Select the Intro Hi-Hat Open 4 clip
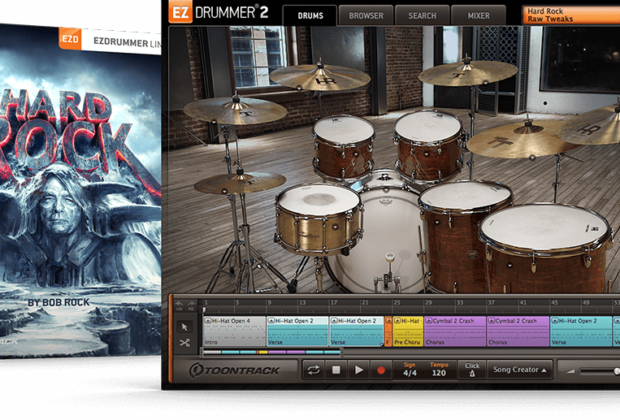 click(x=234, y=331)
